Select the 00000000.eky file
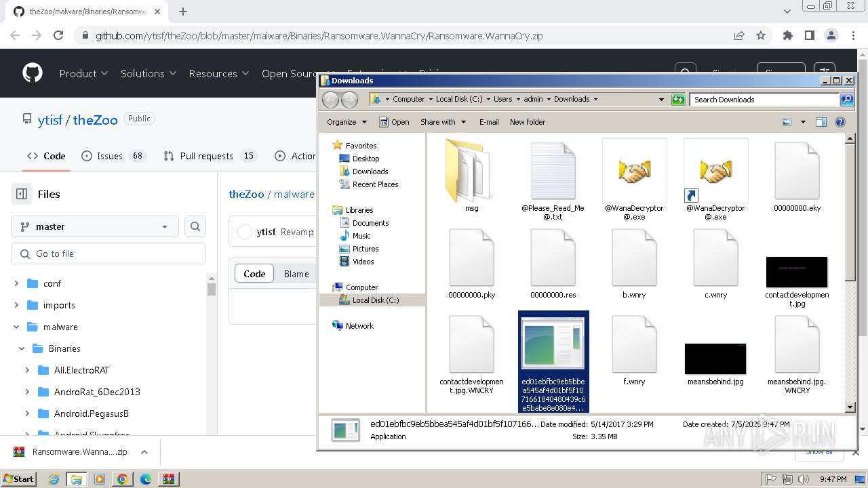 click(x=797, y=172)
